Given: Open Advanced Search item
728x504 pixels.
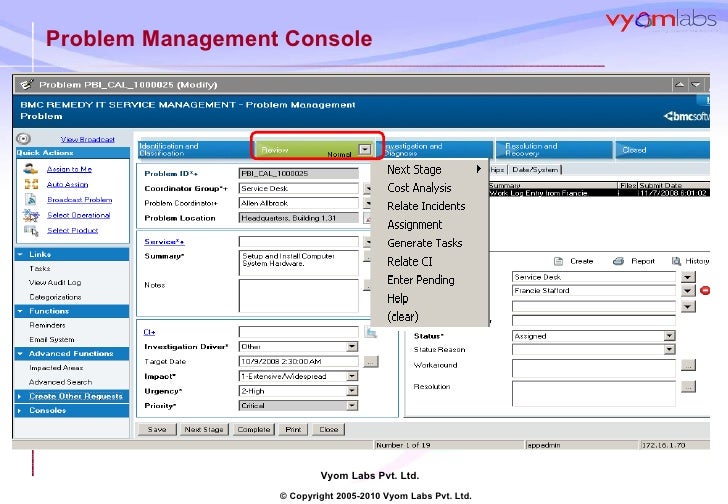Looking at the screenshot, I should click(x=60, y=382).
